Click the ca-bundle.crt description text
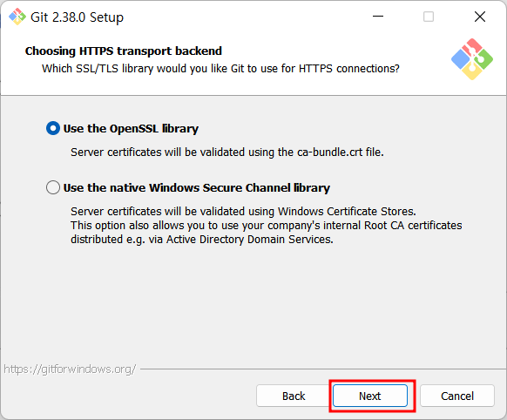This screenshot has width=507, height=420. pyautogui.click(x=227, y=152)
